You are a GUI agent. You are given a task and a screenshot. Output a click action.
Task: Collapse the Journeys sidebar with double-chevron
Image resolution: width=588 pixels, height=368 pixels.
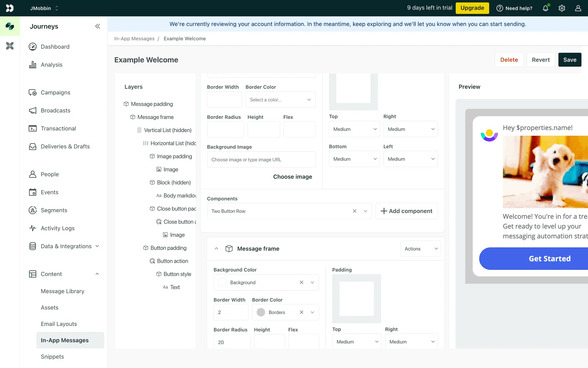97,26
